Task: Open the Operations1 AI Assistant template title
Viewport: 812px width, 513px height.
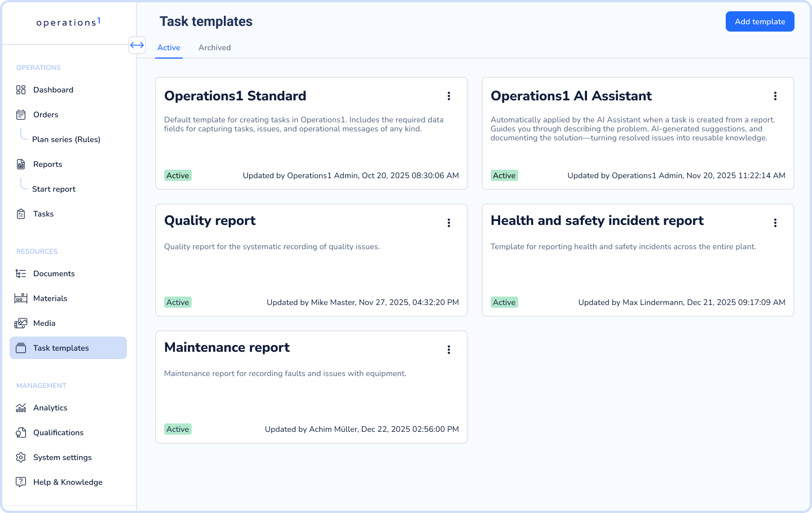Action: pyautogui.click(x=571, y=96)
